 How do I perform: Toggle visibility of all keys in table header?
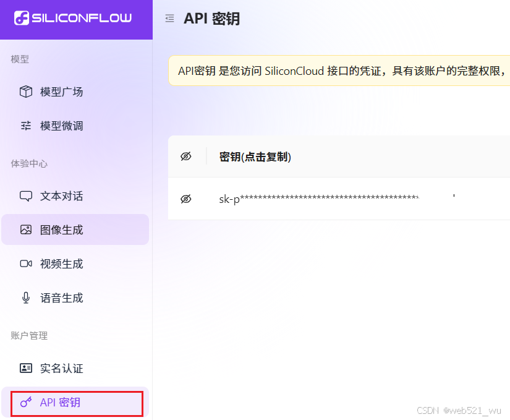tap(186, 156)
